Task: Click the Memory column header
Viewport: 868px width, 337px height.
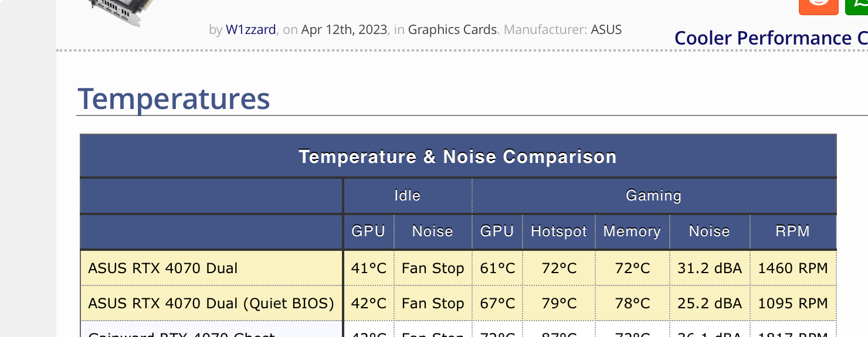Action: pyautogui.click(x=632, y=232)
